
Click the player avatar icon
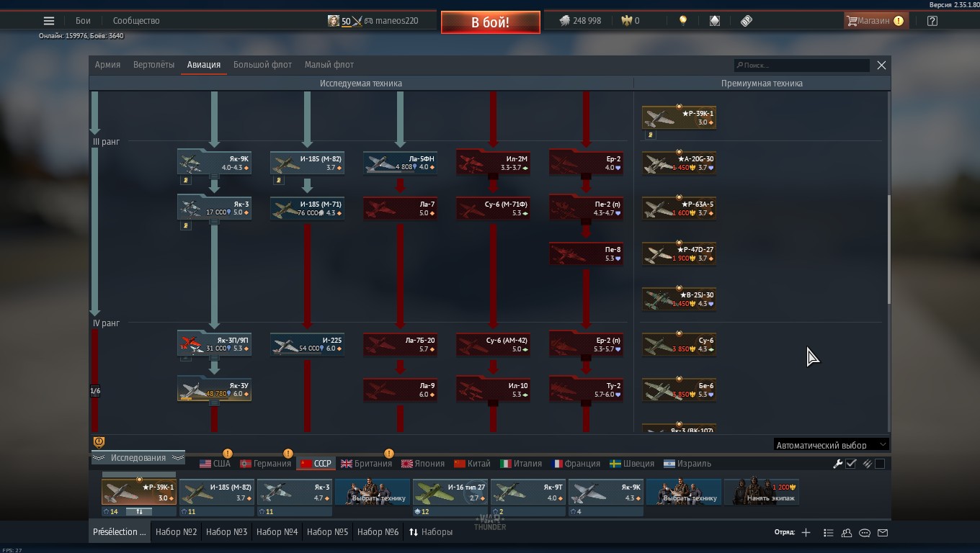tap(333, 21)
